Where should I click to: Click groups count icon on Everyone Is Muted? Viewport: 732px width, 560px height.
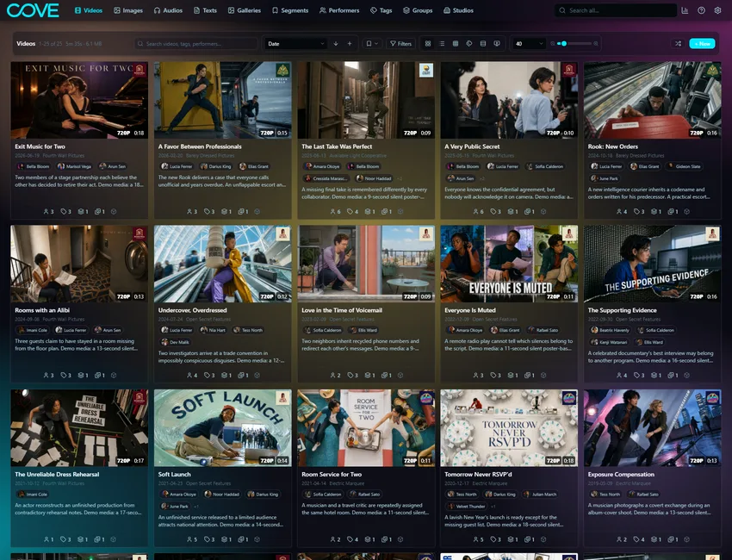(512, 375)
